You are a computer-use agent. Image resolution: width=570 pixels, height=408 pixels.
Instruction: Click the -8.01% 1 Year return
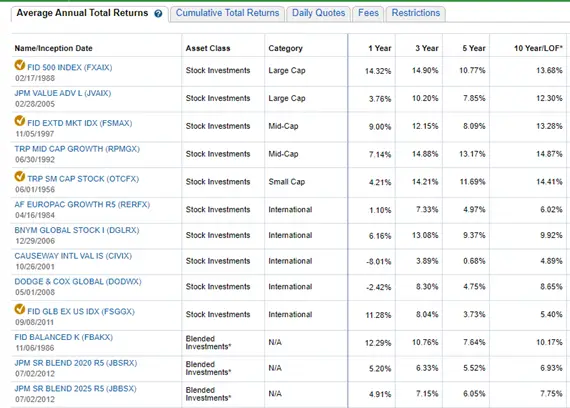click(379, 262)
